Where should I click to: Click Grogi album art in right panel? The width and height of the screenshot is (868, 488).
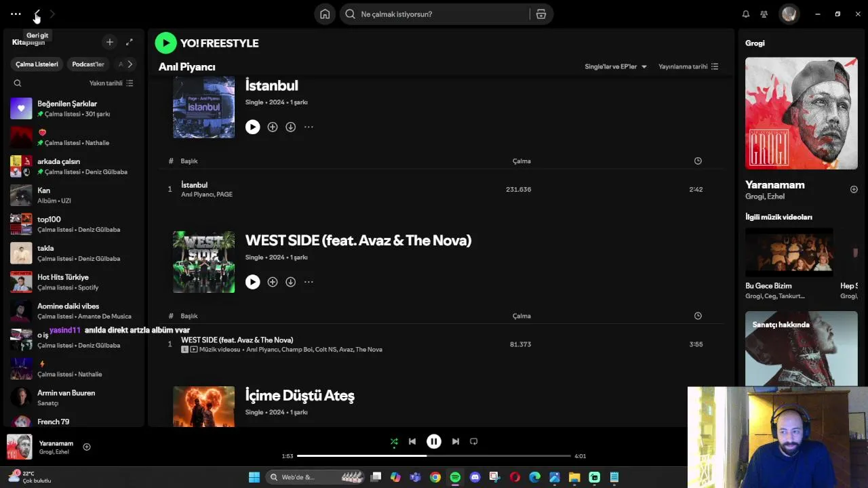(802, 113)
